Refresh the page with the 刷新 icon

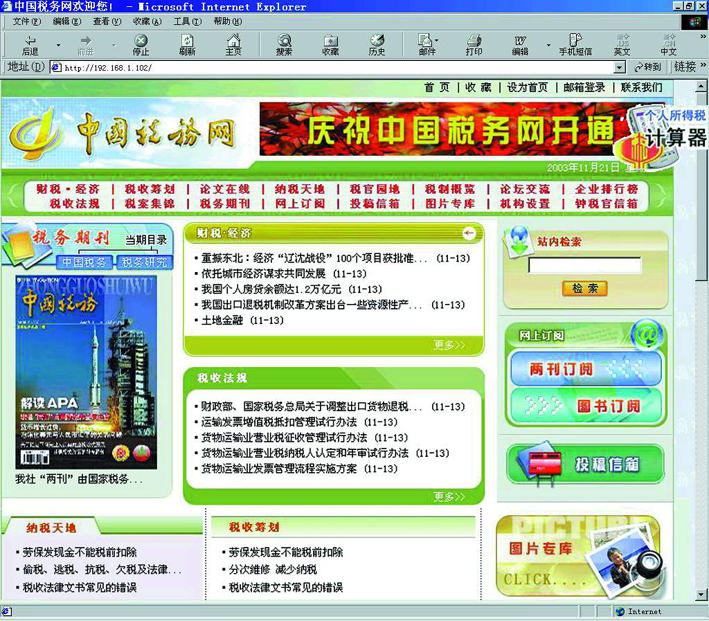187,44
